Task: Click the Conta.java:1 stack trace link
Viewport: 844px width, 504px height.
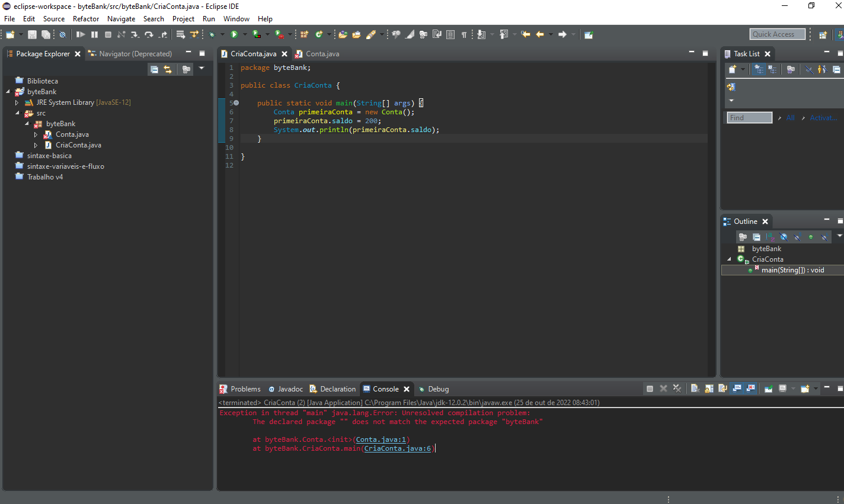Action: coord(381,439)
